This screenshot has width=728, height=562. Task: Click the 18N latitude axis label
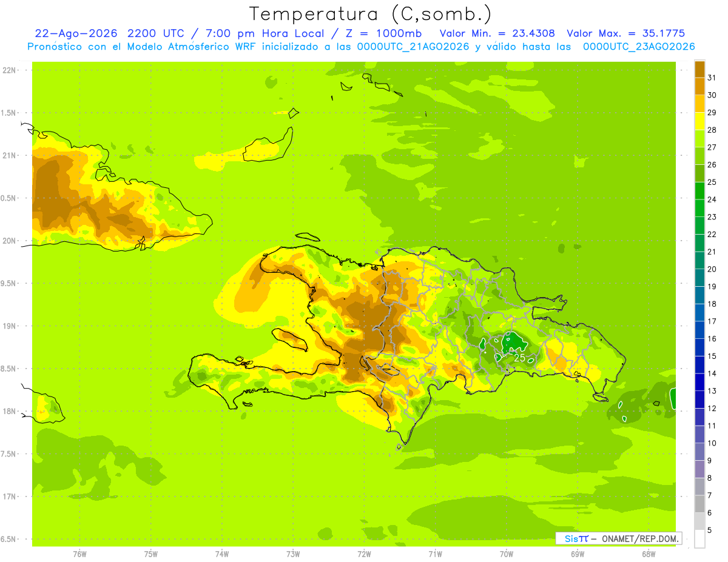(x=10, y=411)
